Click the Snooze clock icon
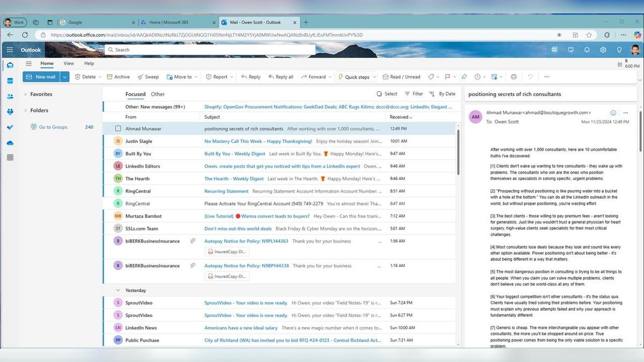The height and width of the screenshot is (362, 644). click(x=477, y=77)
